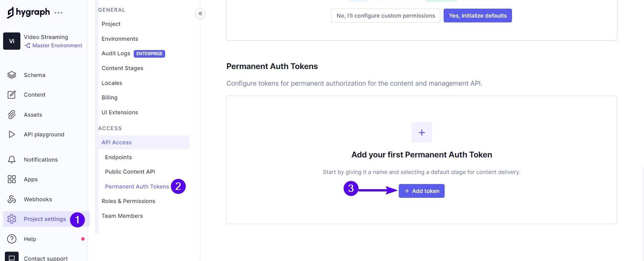Click the Project settings gear icon

point(12,219)
